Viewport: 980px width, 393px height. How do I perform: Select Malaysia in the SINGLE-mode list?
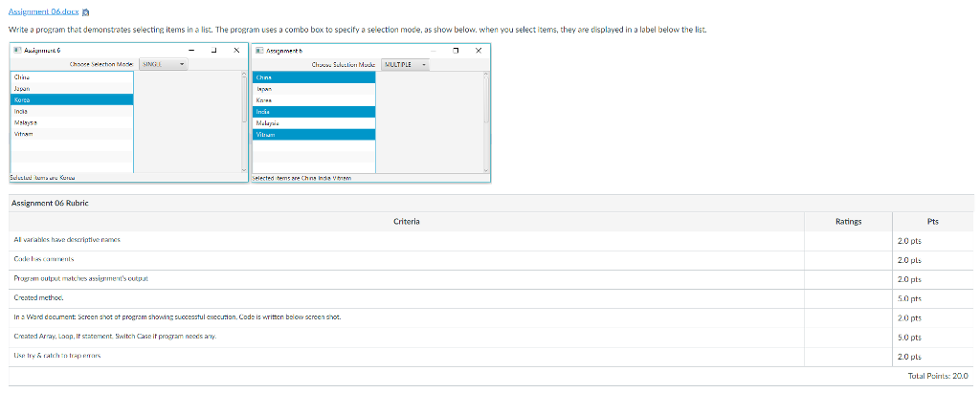pos(72,122)
